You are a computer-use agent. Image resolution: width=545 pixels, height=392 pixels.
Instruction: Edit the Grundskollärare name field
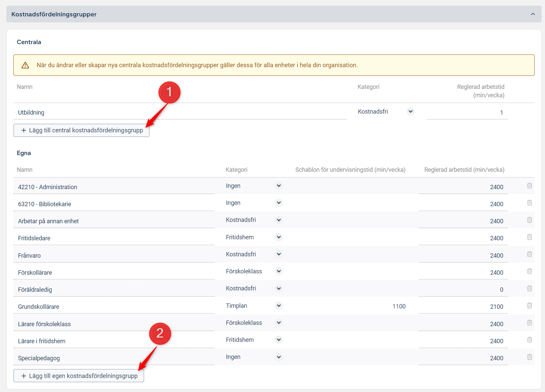pyautogui.click(x=114, y=307)
